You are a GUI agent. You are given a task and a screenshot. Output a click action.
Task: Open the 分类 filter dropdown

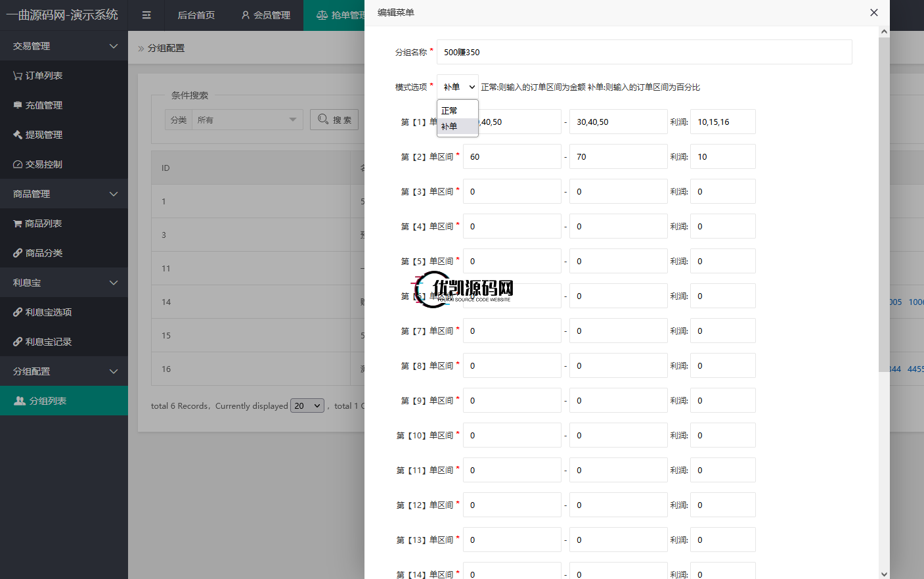(x=244, y=120)
